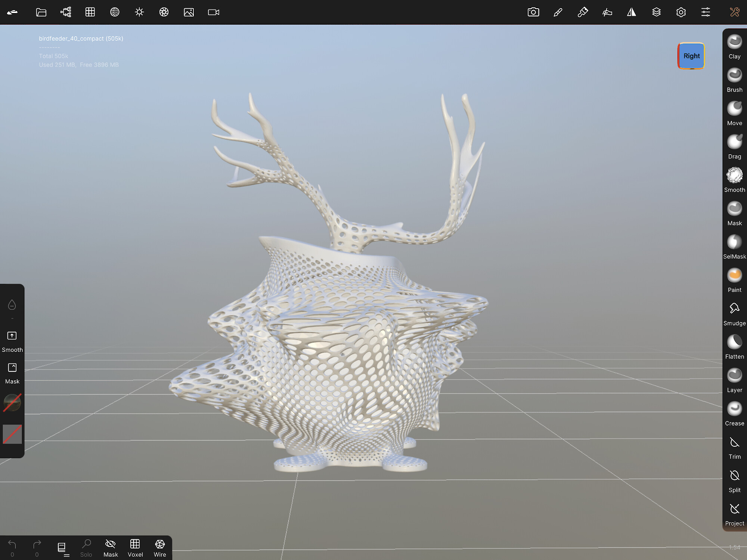Expand the Symmetry settings menu
Image resolution: width=747 pixels, height=560 pixels.
631,12
